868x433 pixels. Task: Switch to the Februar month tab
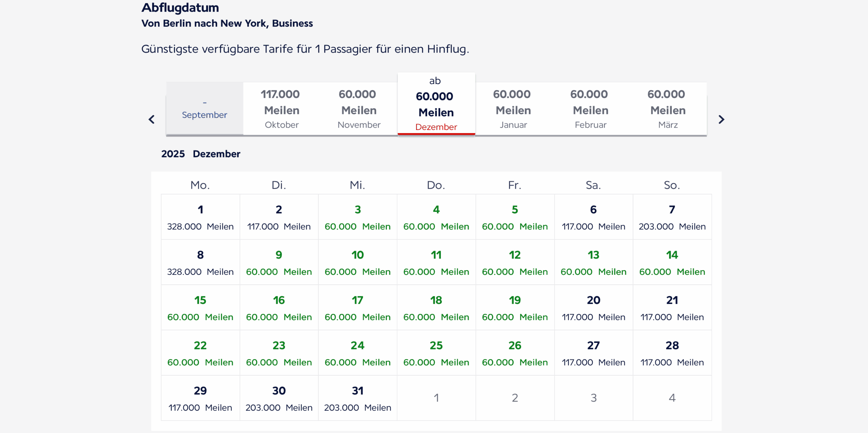pyautogui.click(x=590, y=109)
